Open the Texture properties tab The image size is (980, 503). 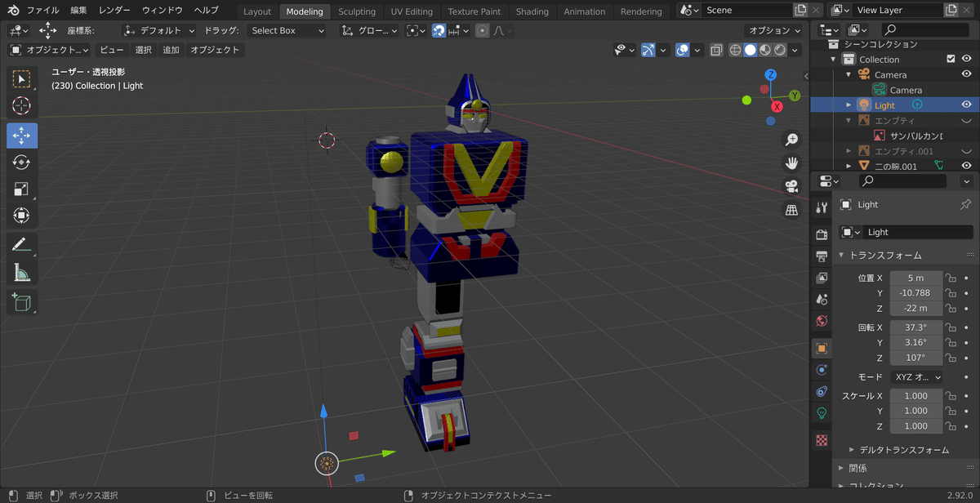coord(822,440)
